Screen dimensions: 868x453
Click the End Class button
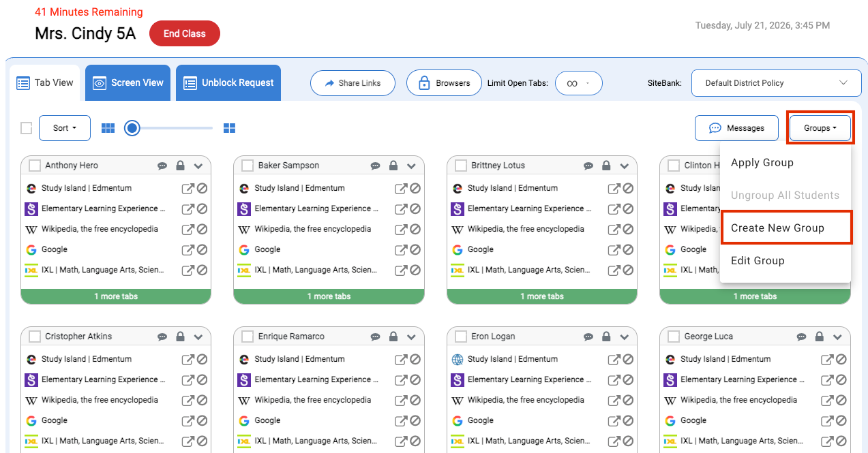pos(185,33)
